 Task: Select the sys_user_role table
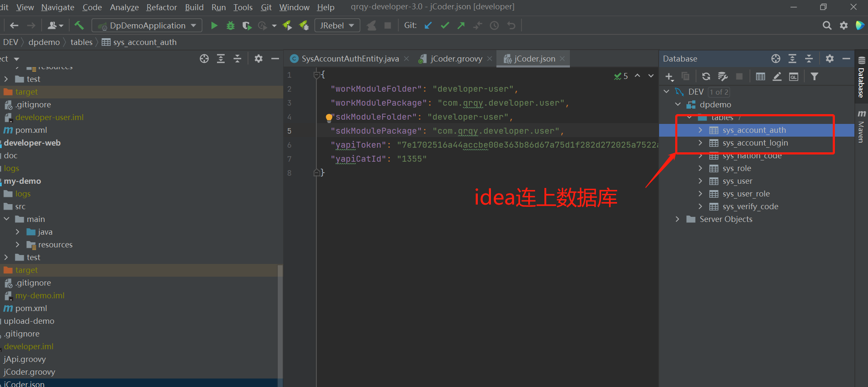(746, 194)
